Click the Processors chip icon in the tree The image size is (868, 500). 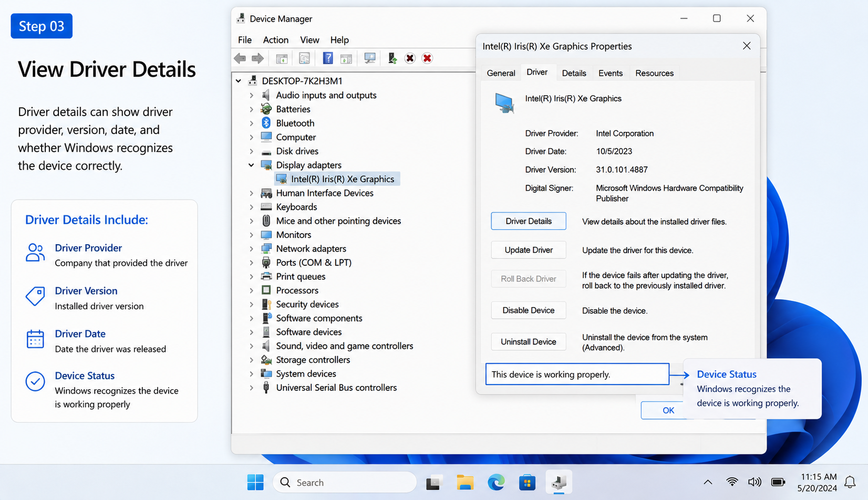[266, 290]
